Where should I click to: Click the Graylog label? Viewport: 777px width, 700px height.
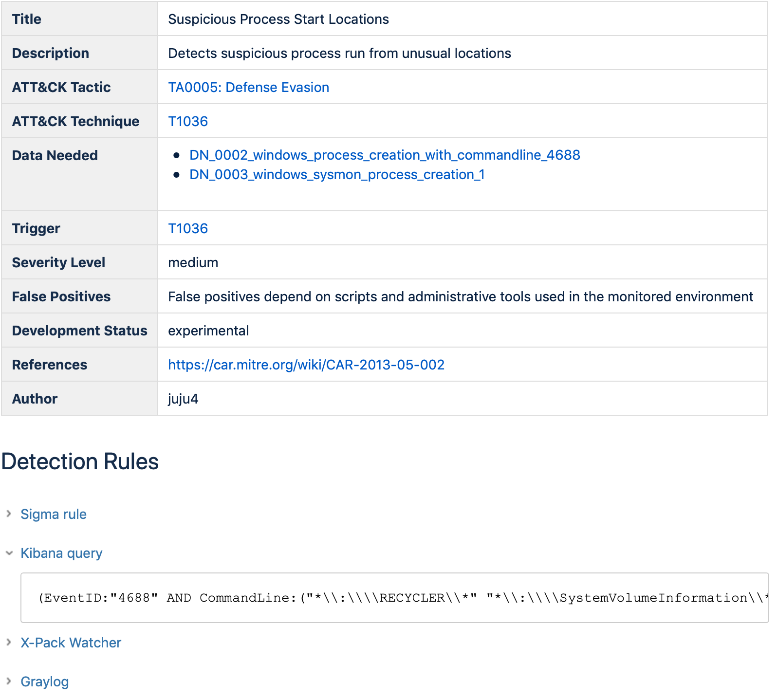(x=44, y=682)
